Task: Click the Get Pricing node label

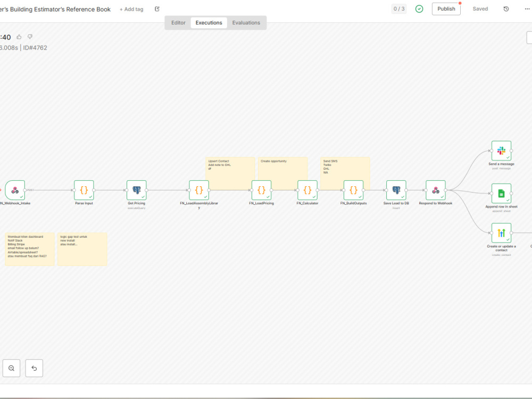Action: 136,203
